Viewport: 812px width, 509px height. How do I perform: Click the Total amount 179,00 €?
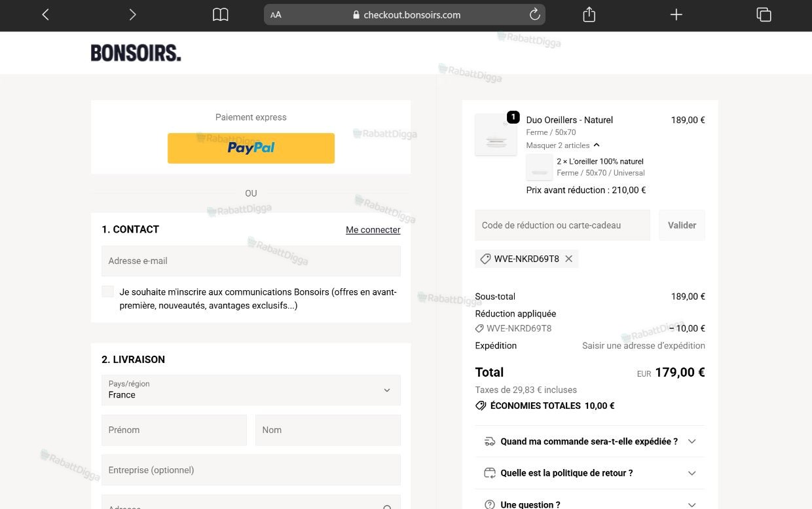(680, 372)
